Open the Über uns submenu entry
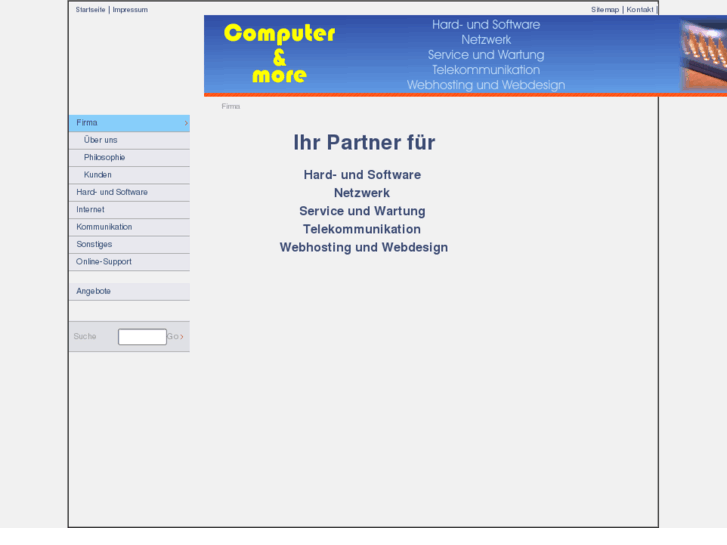727x545 pixels. pyautogui.click(x=129, y=141)
